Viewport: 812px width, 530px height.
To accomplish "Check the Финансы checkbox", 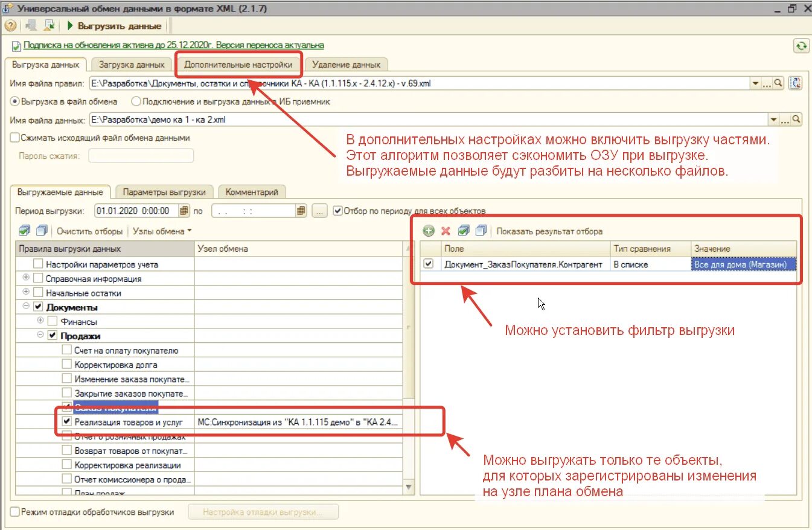I will [x=53, y=322].
